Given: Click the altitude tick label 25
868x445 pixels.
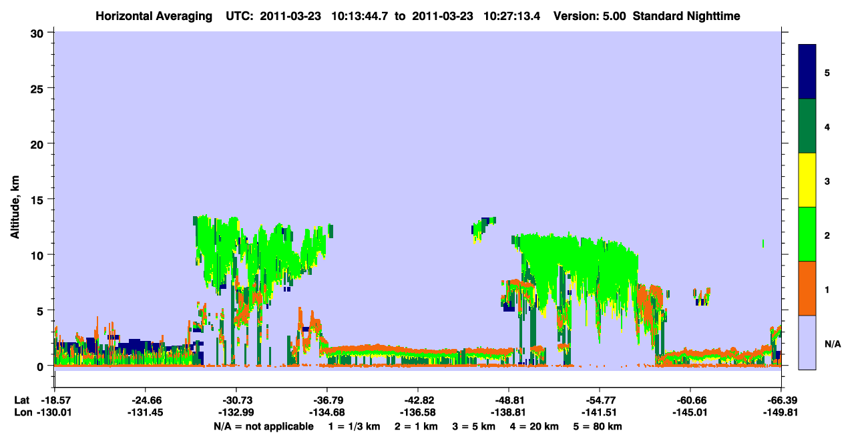Looking at the screenshot, I should 38,88.
